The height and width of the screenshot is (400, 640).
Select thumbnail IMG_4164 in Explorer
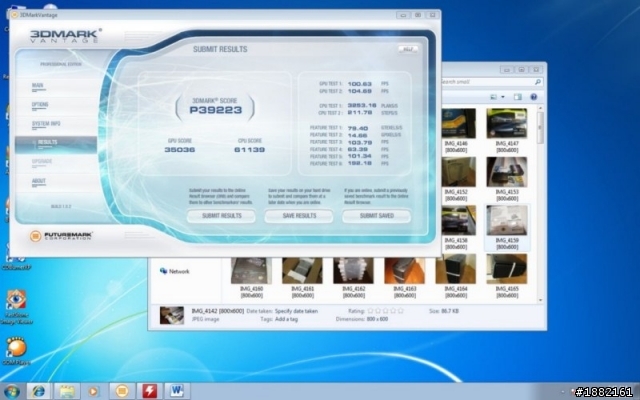pos(456,269)
